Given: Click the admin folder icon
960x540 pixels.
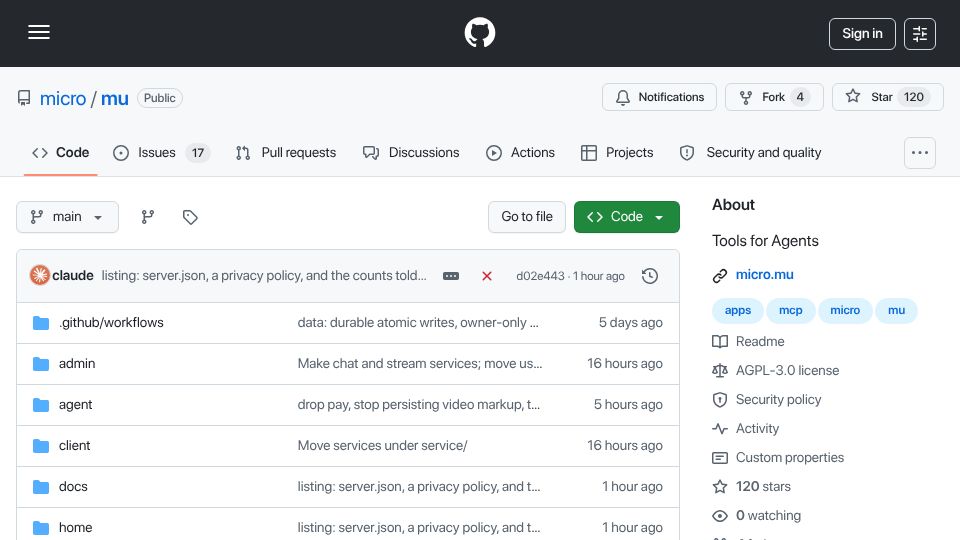Looking at the screenshot, I should 41,364.
